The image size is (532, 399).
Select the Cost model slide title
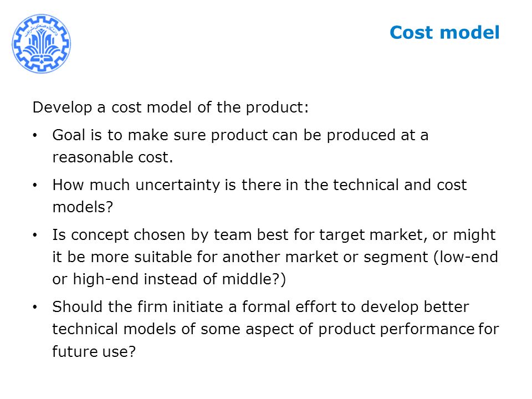[444, 33]
